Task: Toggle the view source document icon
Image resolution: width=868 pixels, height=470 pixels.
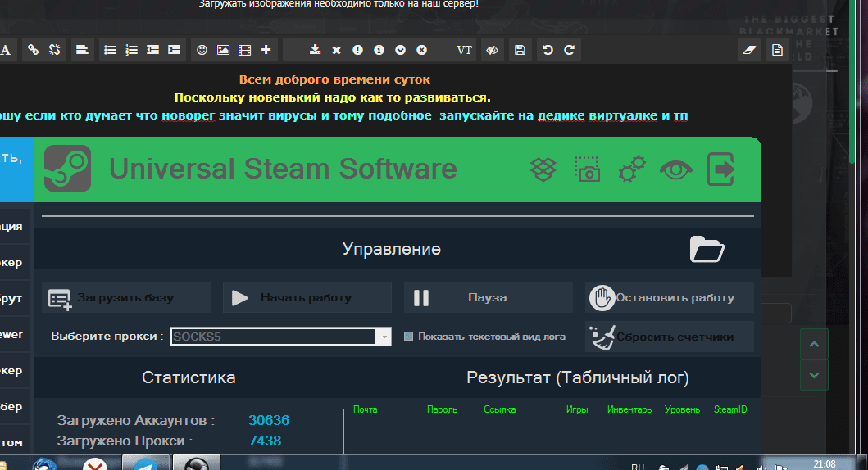Action: click(x=777, y=50)
